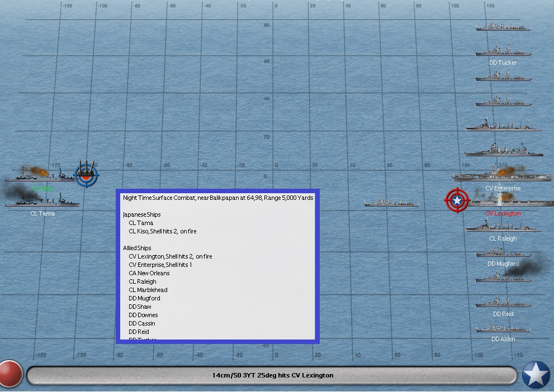Screen dimensions: 554x392
Task: Click 'DD Shaw' in the report
Action: click(140, 307)
